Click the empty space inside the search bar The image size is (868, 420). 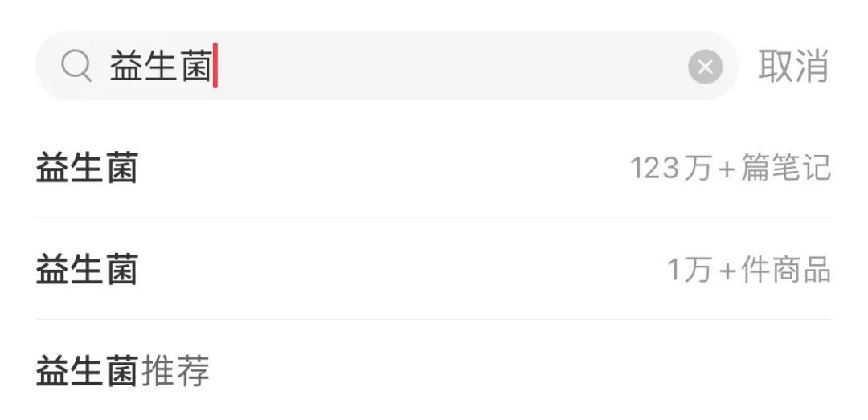pos(450,67)
